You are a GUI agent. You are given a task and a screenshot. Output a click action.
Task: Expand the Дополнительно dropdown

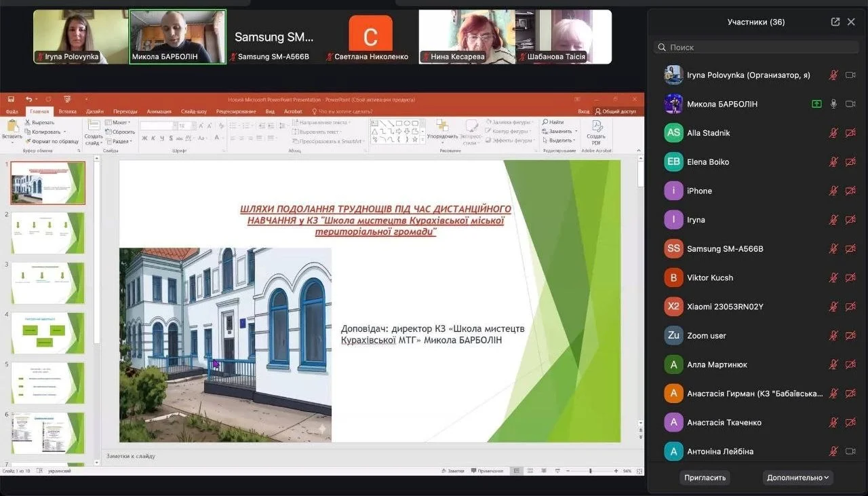(x=797, y=478)
